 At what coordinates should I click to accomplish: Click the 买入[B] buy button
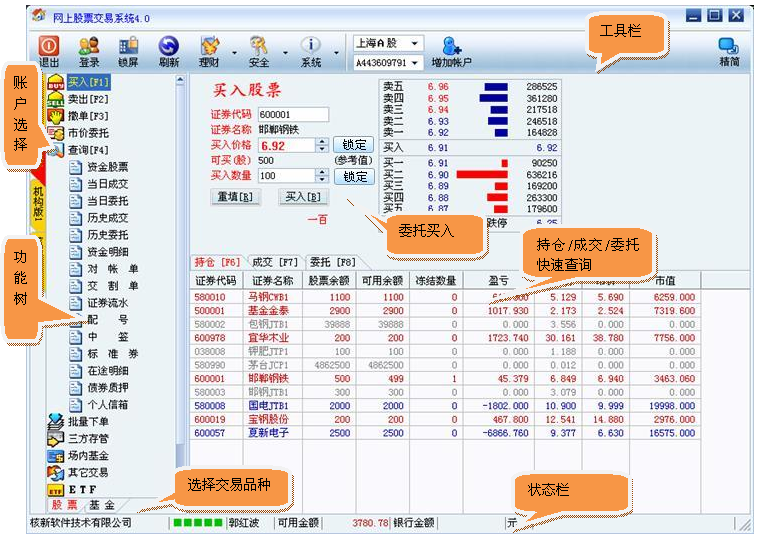coord(303,197)
